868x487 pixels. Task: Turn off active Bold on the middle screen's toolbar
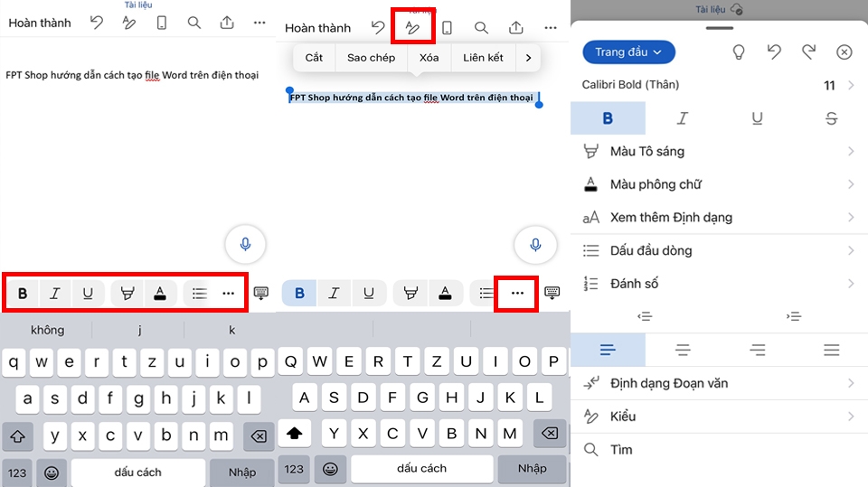299,293
